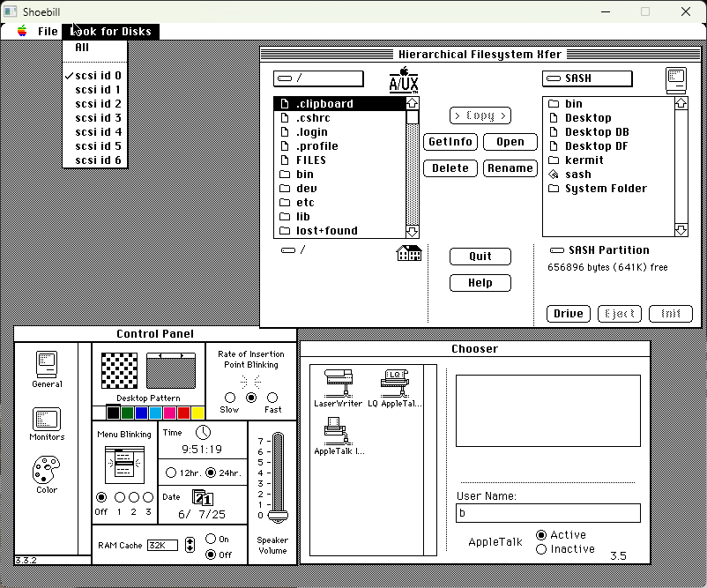
Task: Click the sash application file icon
Action: coord(554,175)
